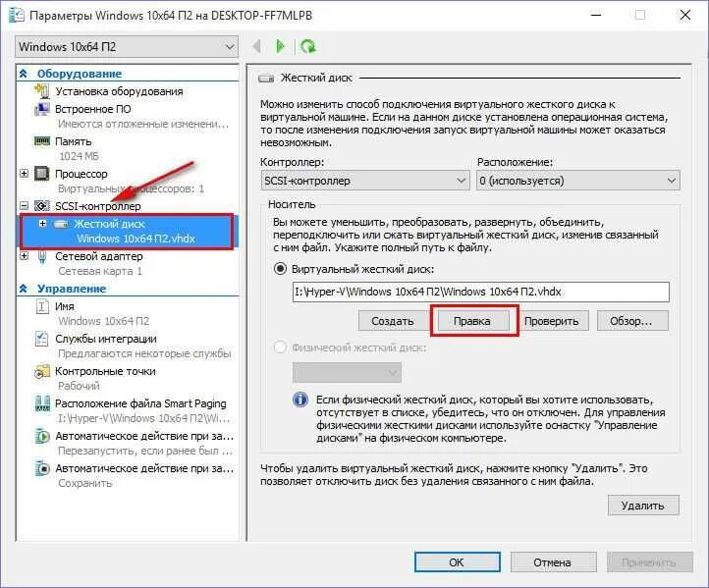Click the Контрольные точки icon
This screenshot has width=709, height=588.
tap(42, 371)
